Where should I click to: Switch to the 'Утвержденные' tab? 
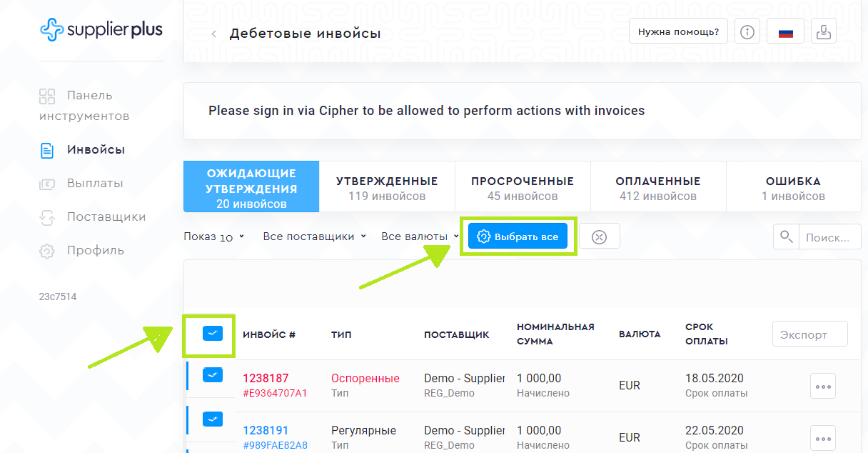click(x=387, y=187)
